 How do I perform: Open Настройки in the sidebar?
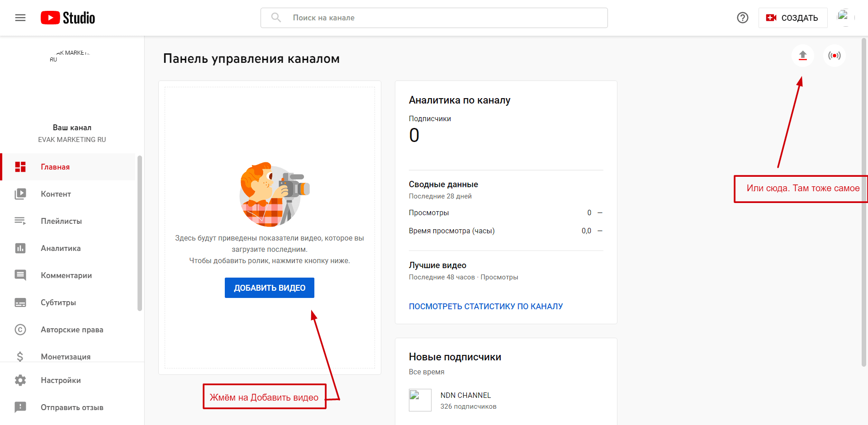coord(72,380)
